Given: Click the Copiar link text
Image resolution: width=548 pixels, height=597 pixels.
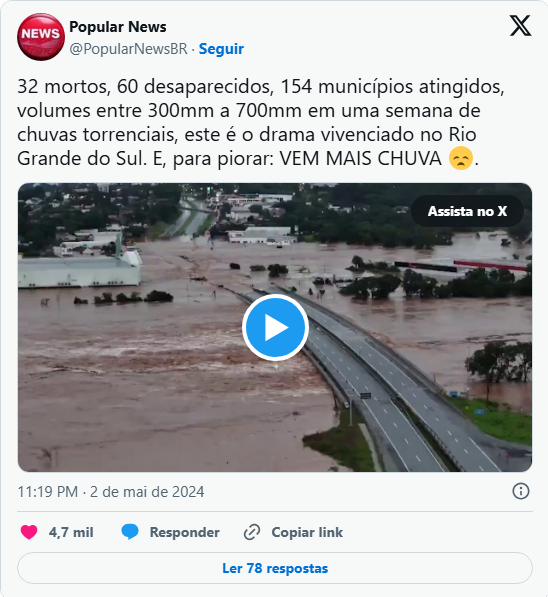Looking at the screenshot, I should (x=307, y=532).
